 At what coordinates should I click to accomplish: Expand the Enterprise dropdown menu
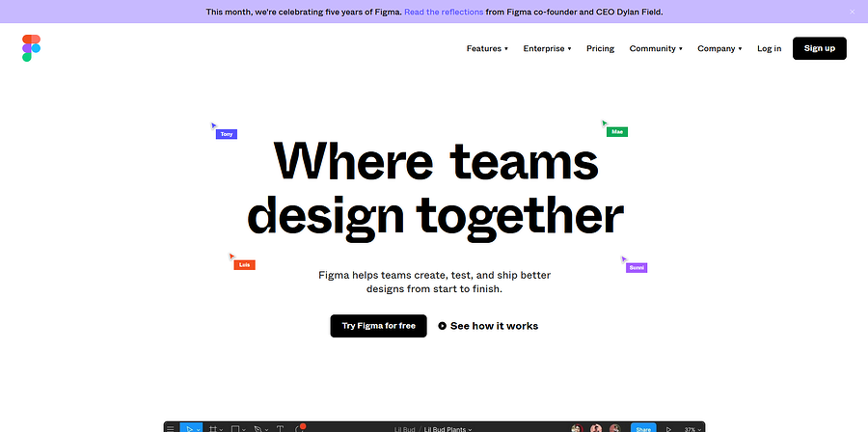tap(547, 48)
